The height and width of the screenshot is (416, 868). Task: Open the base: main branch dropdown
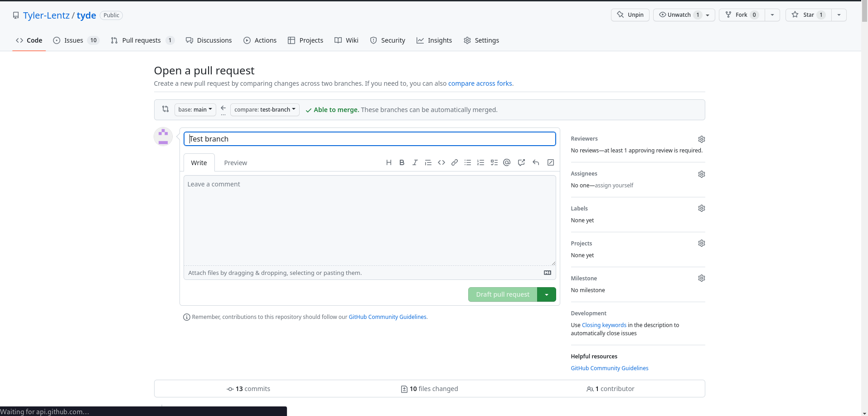pyautogui.click(x=195, y=110)
